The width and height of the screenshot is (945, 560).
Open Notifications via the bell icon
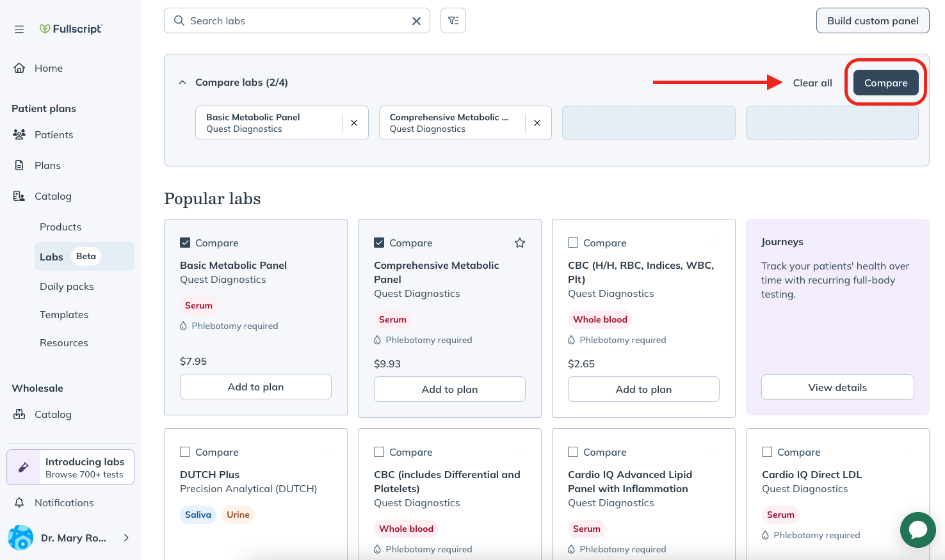click(20, 502)
